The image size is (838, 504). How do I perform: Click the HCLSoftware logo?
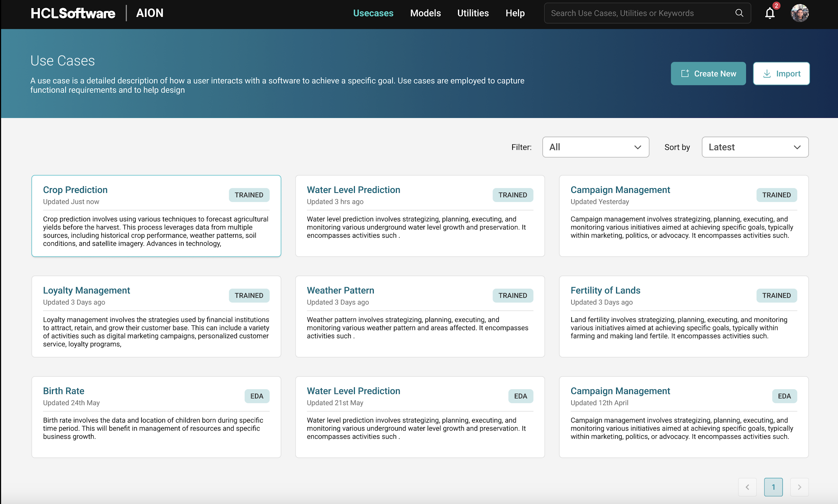pyautogui.click(x=73, y=13)
